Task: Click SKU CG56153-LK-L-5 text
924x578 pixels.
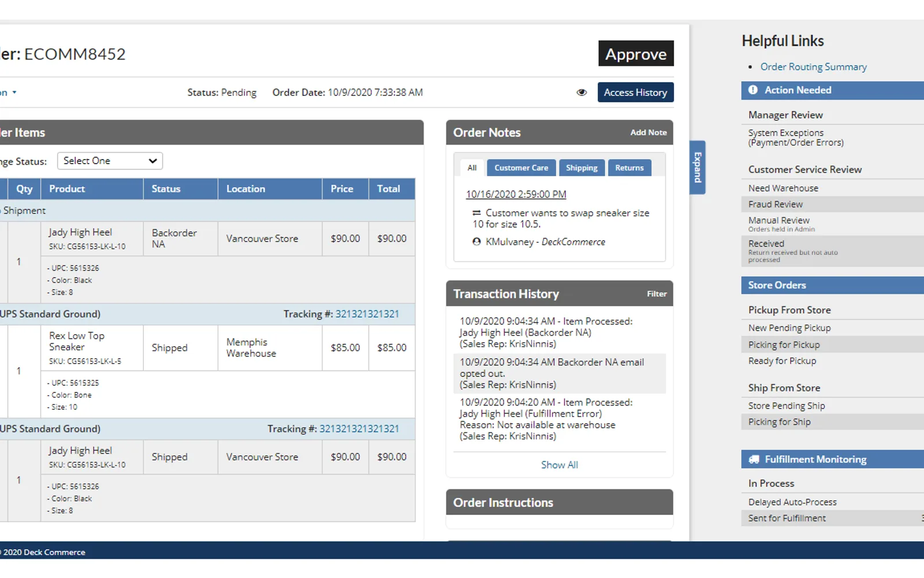Action: tap(85, 362)
